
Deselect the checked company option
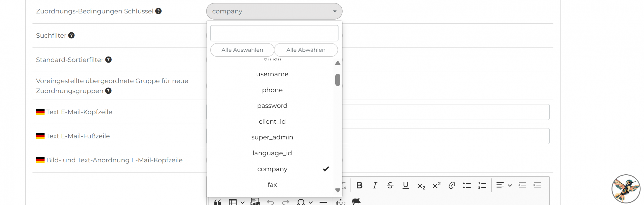(272, 169)
